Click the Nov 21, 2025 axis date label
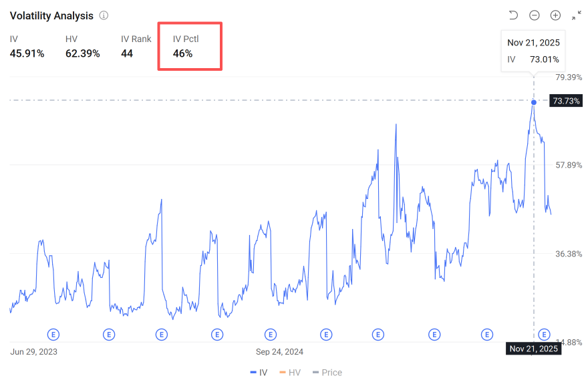The width and height of the screenshot is (588, 384). 534,349
